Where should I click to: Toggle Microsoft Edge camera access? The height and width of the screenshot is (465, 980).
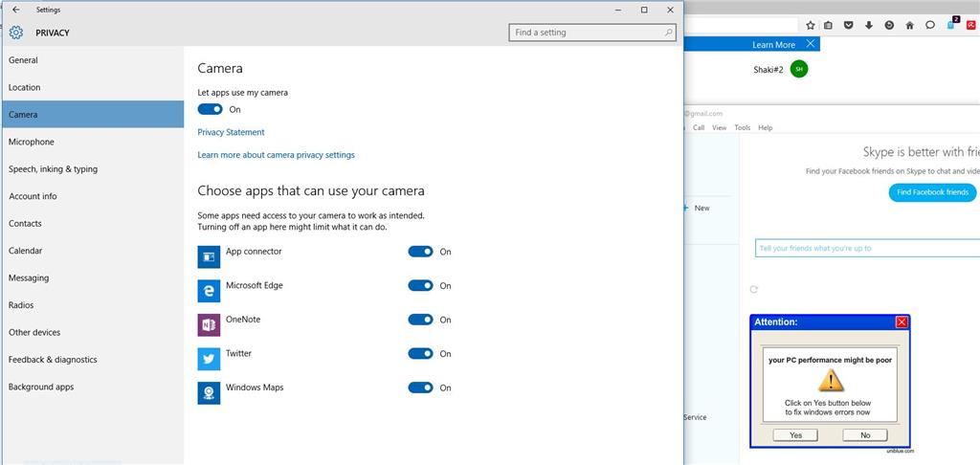pos(421,286)
